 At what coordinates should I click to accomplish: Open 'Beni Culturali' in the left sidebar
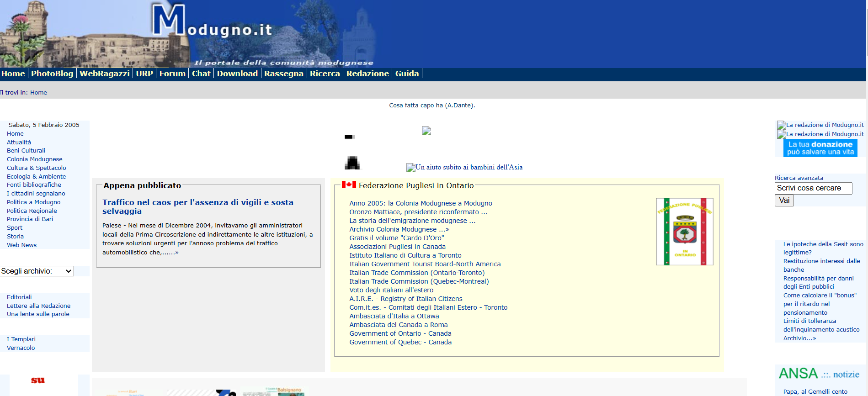[26, 151]
